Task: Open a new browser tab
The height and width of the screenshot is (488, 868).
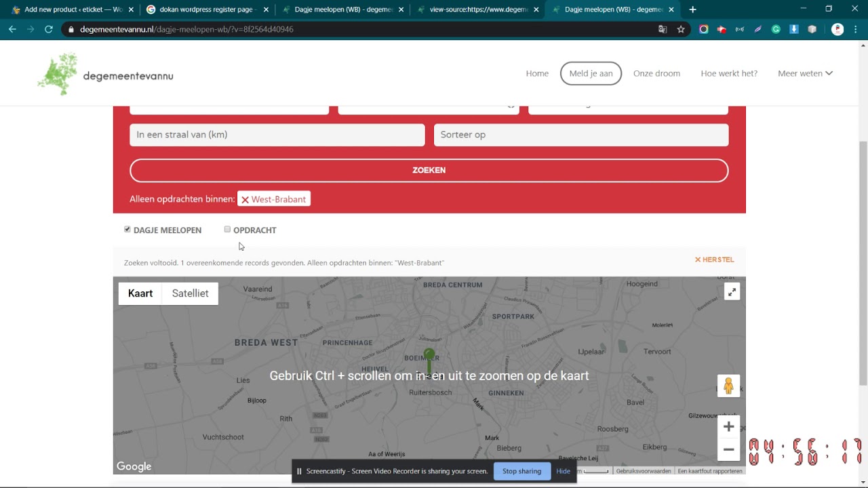Action: [x=692, y=9]
